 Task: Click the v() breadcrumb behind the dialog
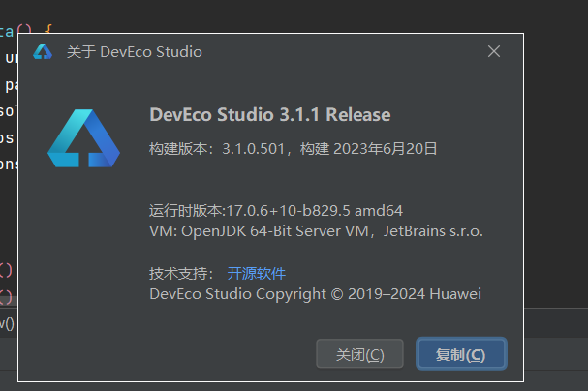7,323
